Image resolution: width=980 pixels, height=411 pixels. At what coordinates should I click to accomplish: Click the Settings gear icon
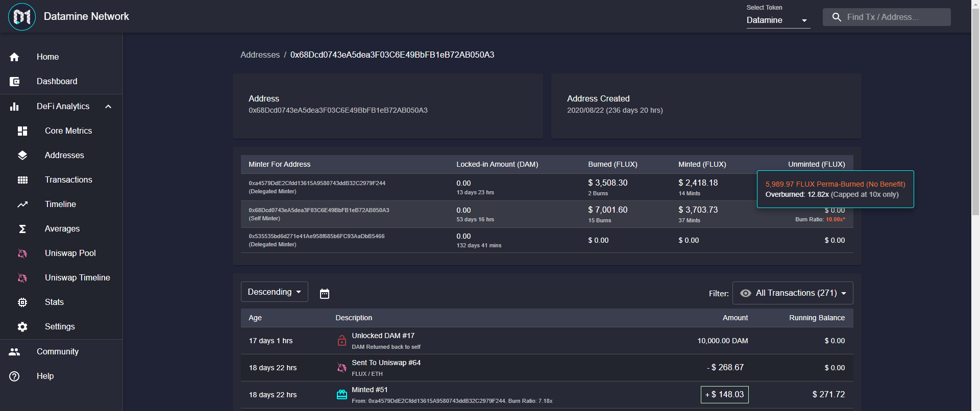tap(22, 327)
